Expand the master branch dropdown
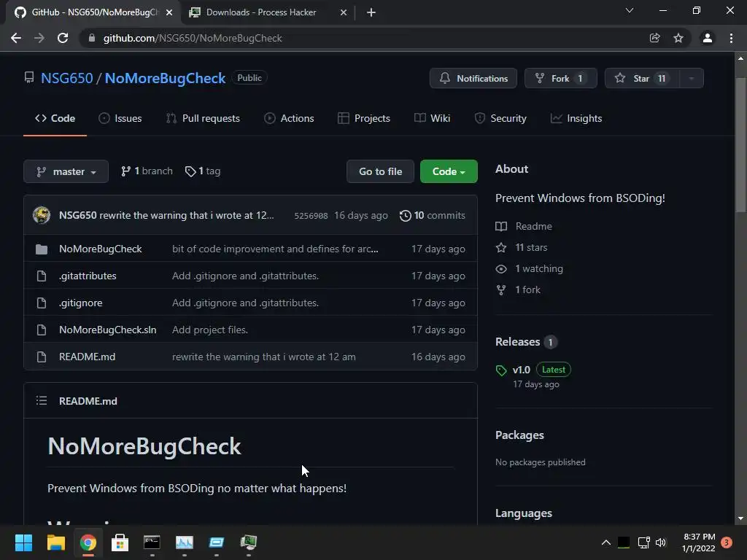 coord(66,171)
